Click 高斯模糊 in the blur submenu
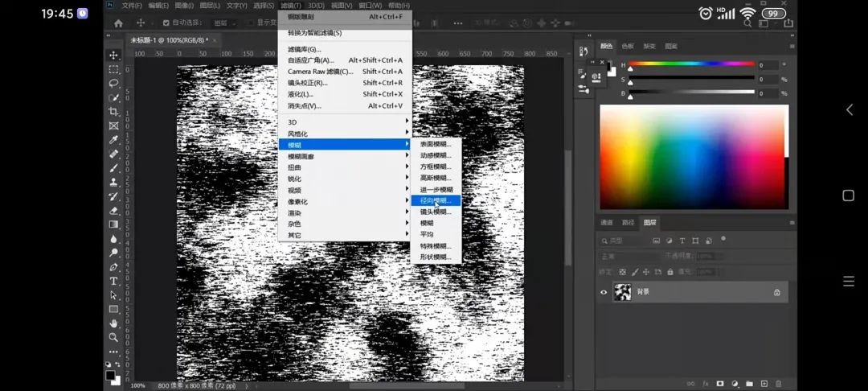The image size is (868, 391). coord(436,178)
